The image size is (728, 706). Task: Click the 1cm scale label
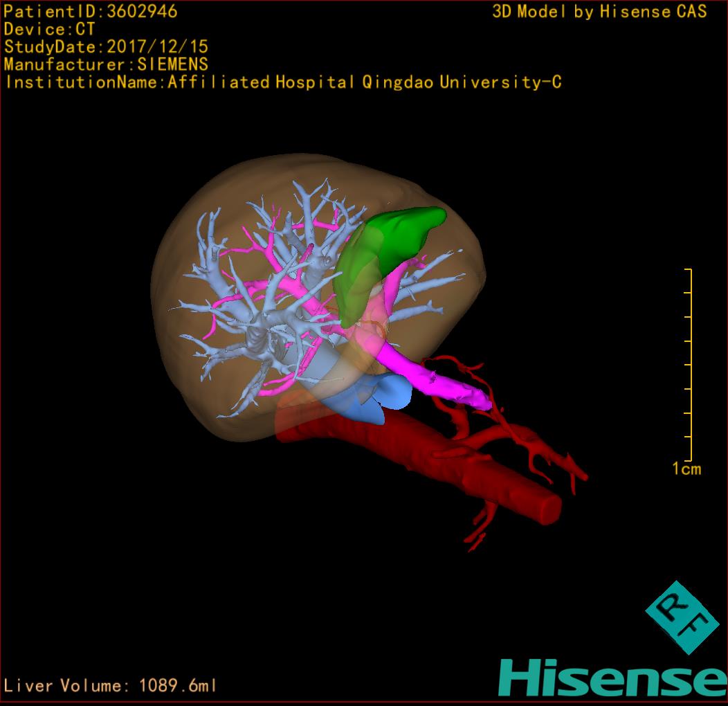click(x=686, y=469)
